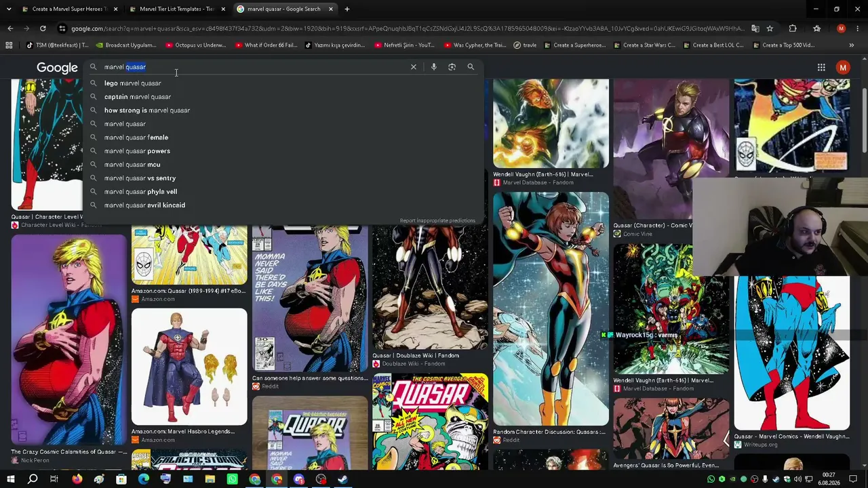Submit search with the magnifying glass icon
Viewport: 868px width, 488px height.
471,67
